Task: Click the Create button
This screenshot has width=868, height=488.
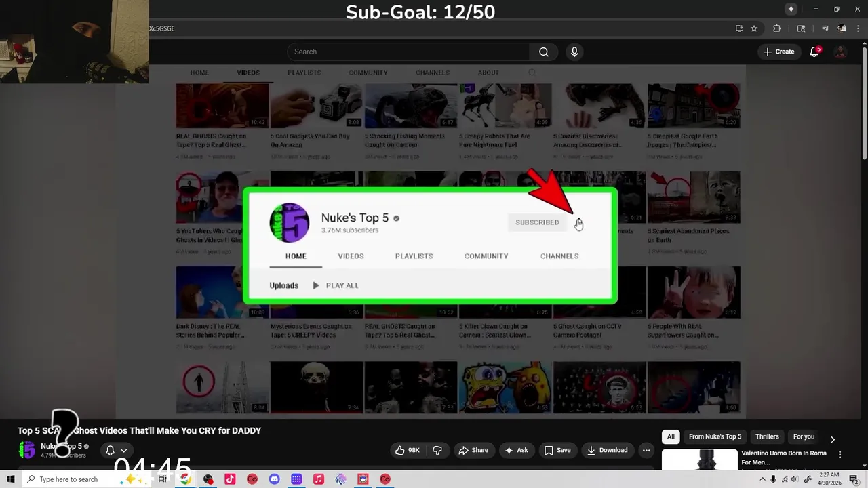Action: (778, 52)
